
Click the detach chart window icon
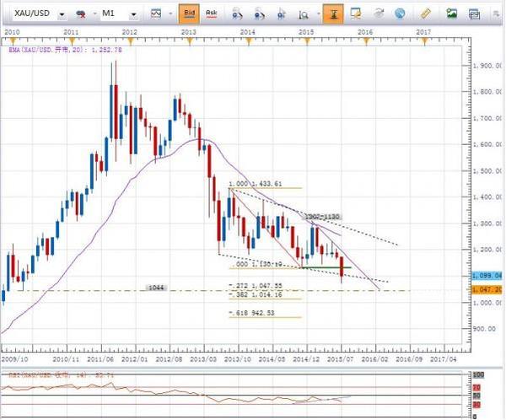473,14
